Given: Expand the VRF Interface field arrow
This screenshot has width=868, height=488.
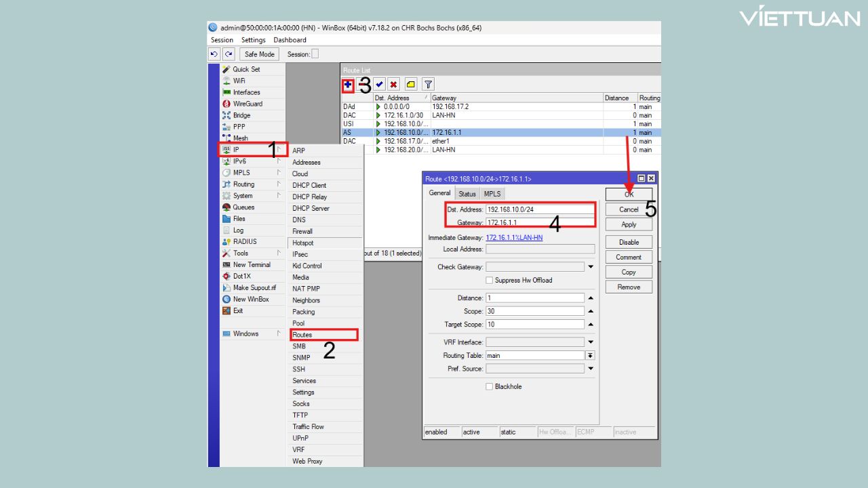Looking at the screenshot, I should 590,342.
